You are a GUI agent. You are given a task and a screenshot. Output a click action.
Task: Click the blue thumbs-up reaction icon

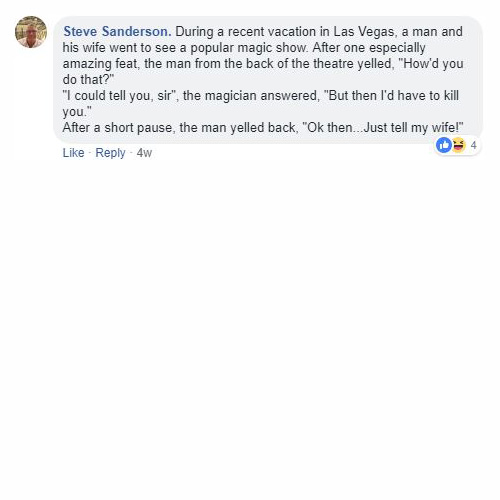pos(444,145)
